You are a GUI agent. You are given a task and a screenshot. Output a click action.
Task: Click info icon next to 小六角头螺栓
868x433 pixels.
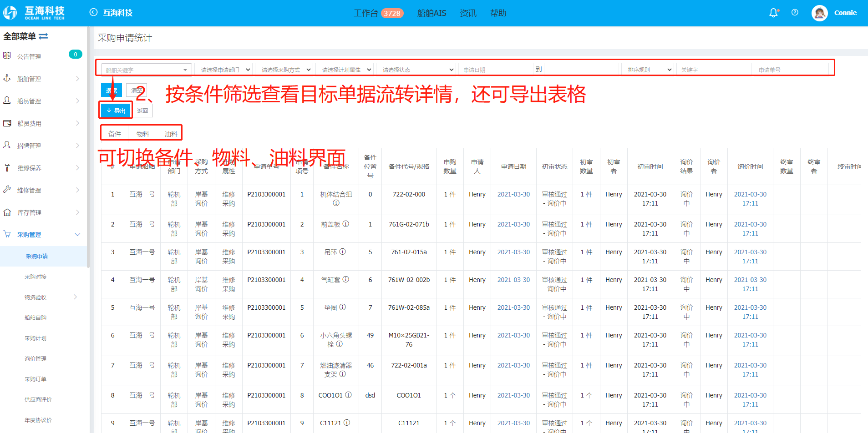(339, 344)
